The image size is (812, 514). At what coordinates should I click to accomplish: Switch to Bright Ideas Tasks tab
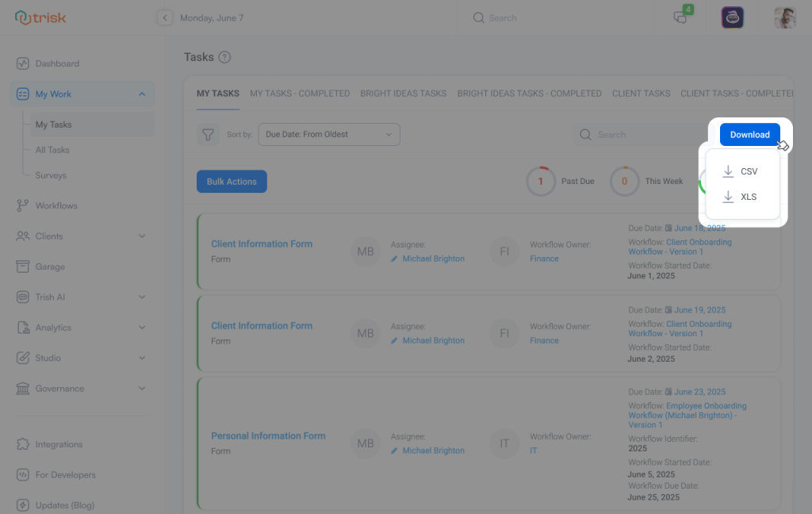[x=404, y=94]
